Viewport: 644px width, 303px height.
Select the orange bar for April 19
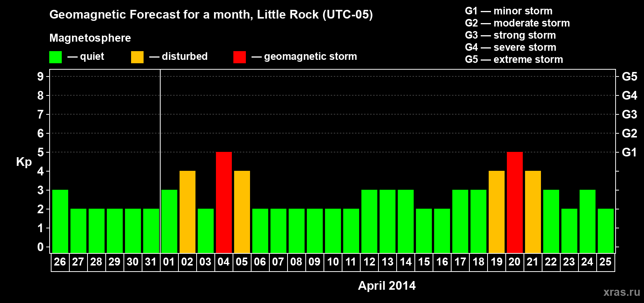pyautogui.click(x=497, y=212)
